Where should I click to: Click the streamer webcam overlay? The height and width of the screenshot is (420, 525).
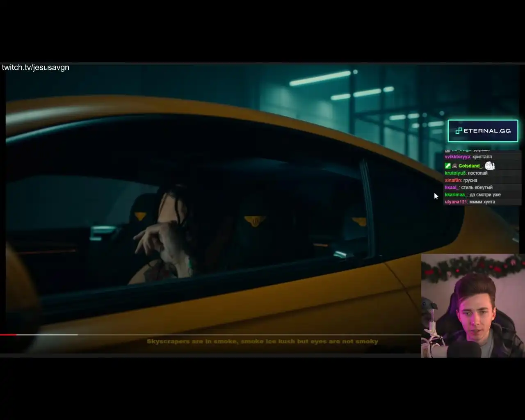click(473, 306)
